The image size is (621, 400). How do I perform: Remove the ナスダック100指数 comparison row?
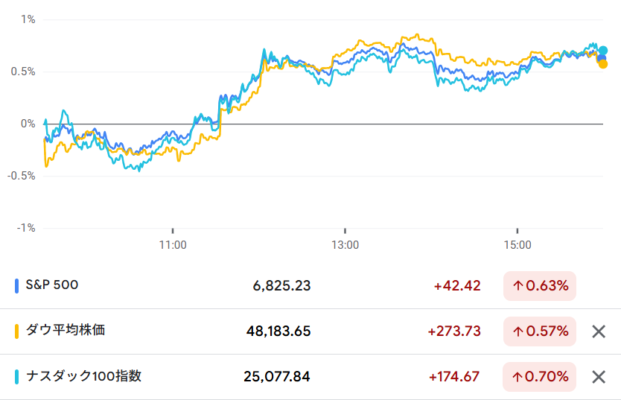598,377
